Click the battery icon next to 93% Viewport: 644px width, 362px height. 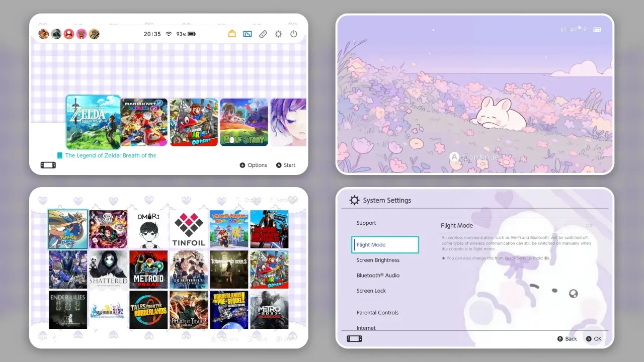pos(192,34)
